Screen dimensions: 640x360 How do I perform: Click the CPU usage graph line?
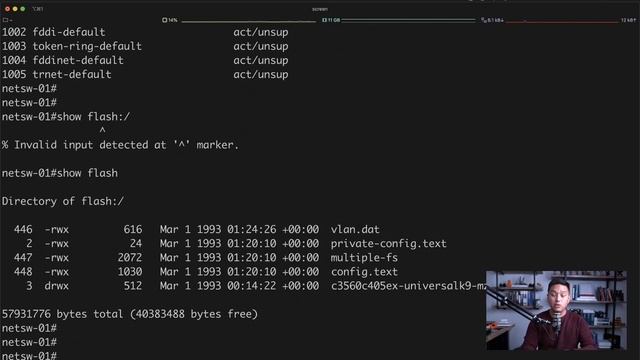[249, 21]
